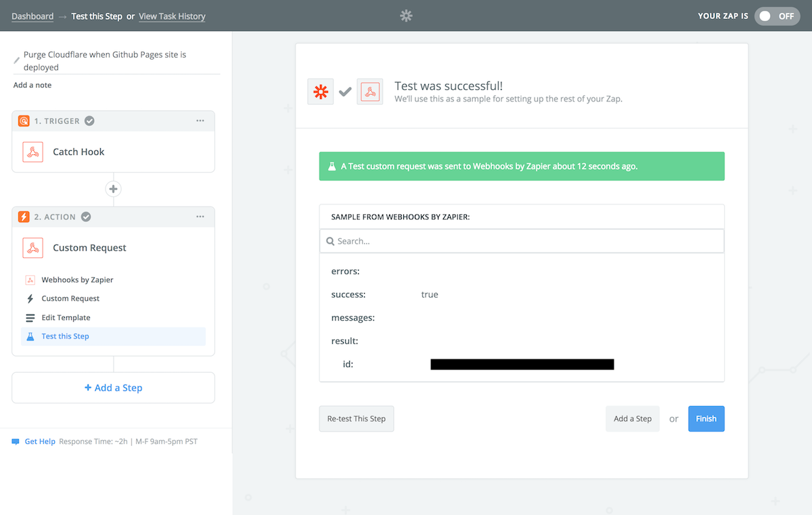Open the Action step ellipsis menu
Viewport: 812px width, 515px height.
point(200,217)
